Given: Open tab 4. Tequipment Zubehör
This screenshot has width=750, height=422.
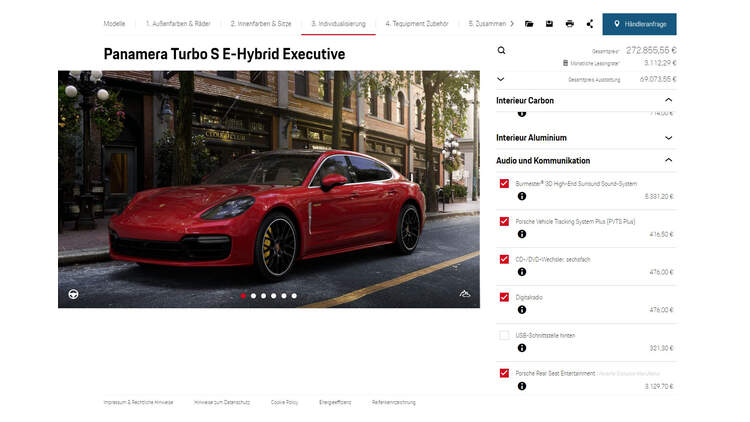Looking at the screenshot, I should coord(417,23).
